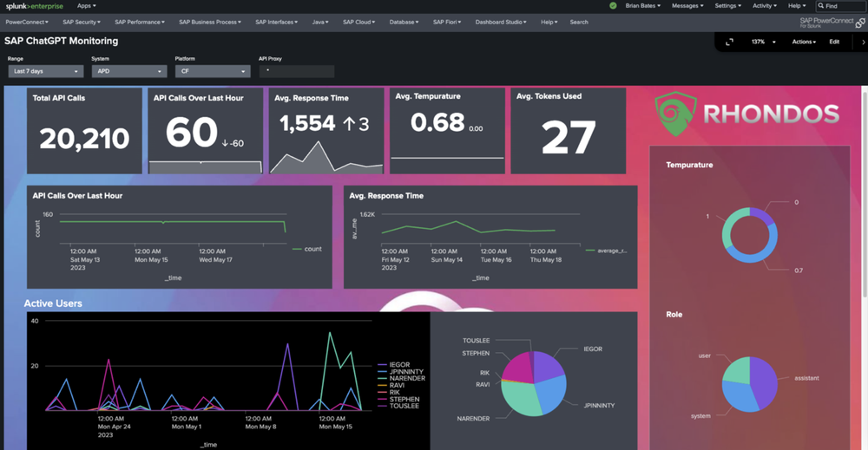Click the Find search magnifier icon
868x450 pixels.
point(821,5)
